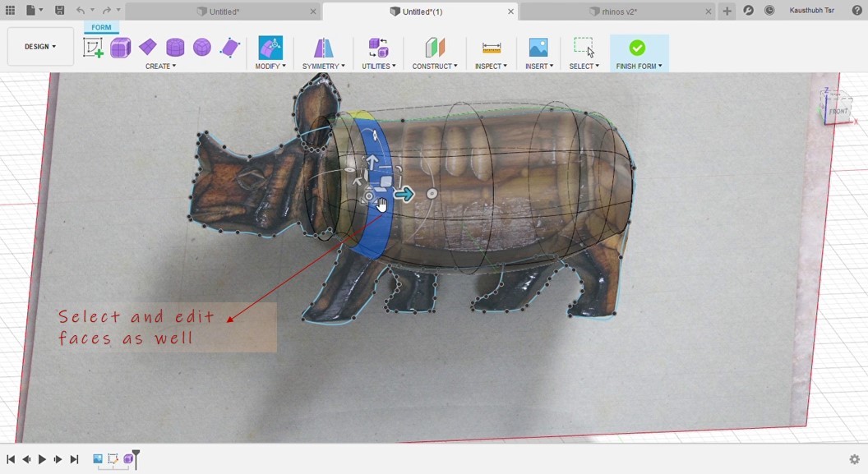The height and width of the screenshot is (474, 868).
Task: Select the Sphere form tool
Action: (x=202, y=48)
